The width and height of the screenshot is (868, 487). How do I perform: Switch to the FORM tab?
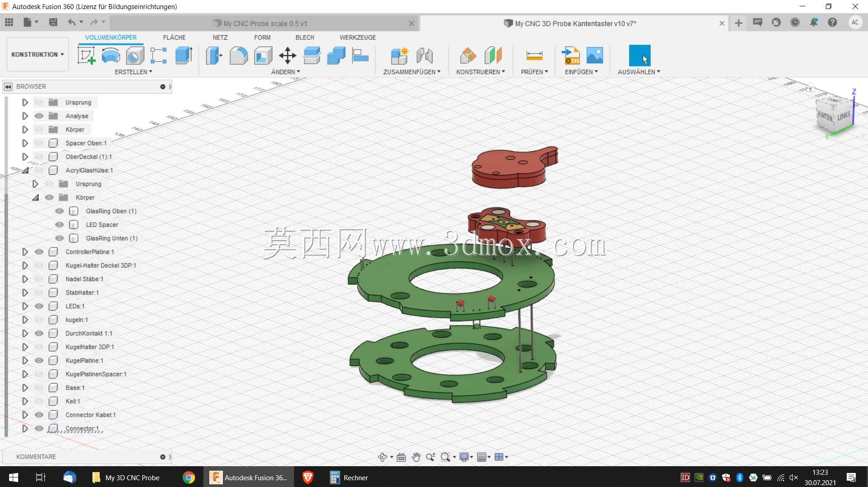click(x=262, y=38)
